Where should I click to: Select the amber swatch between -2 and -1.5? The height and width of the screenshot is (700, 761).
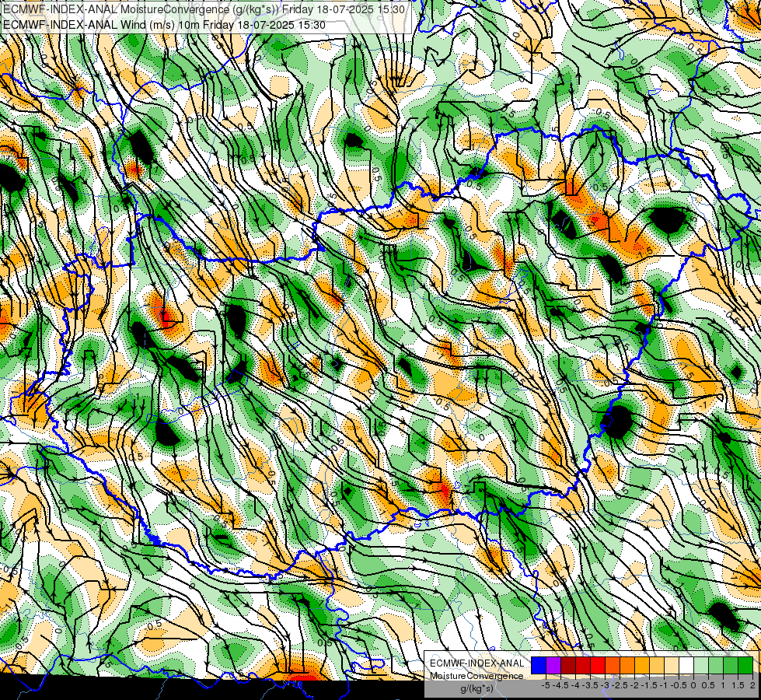click(x=642, y=665)
